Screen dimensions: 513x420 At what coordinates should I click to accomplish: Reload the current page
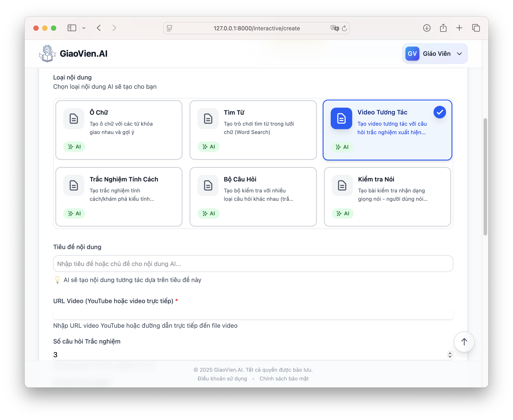[x=344, y=28]
